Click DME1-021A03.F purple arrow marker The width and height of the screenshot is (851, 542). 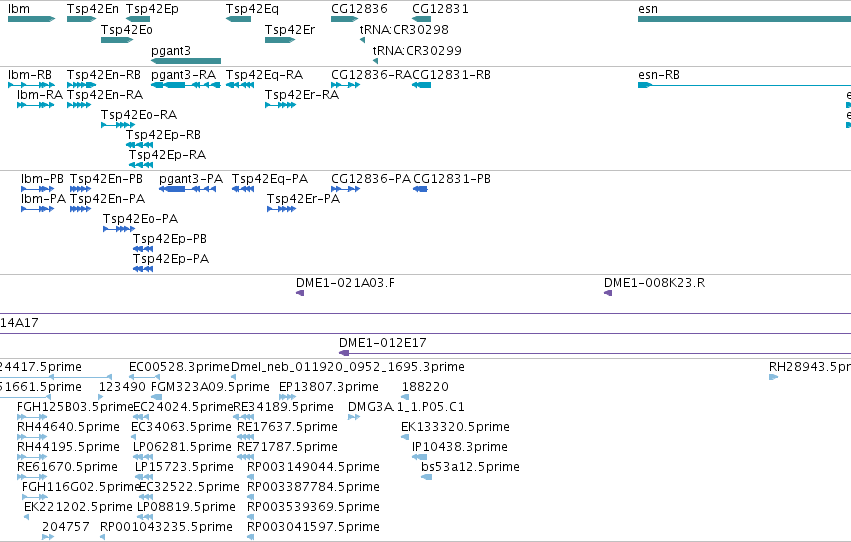(300, 293)
